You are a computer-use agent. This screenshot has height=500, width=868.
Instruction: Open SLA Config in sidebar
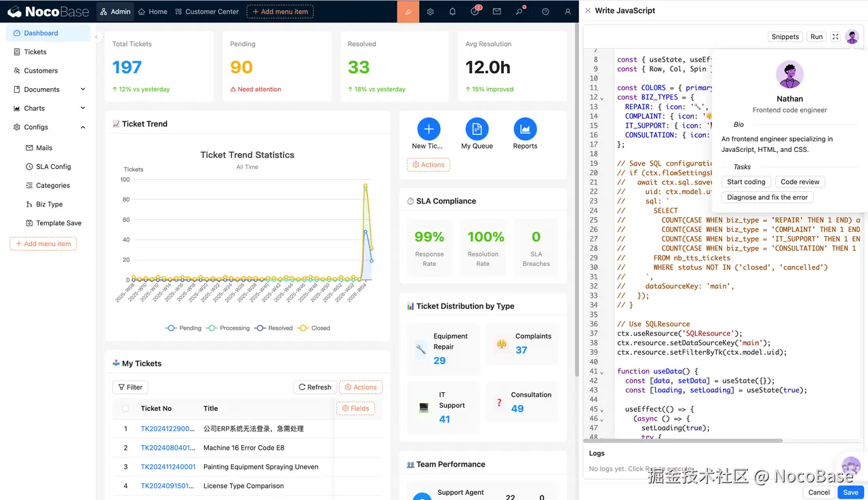click(x=47, y=167)
